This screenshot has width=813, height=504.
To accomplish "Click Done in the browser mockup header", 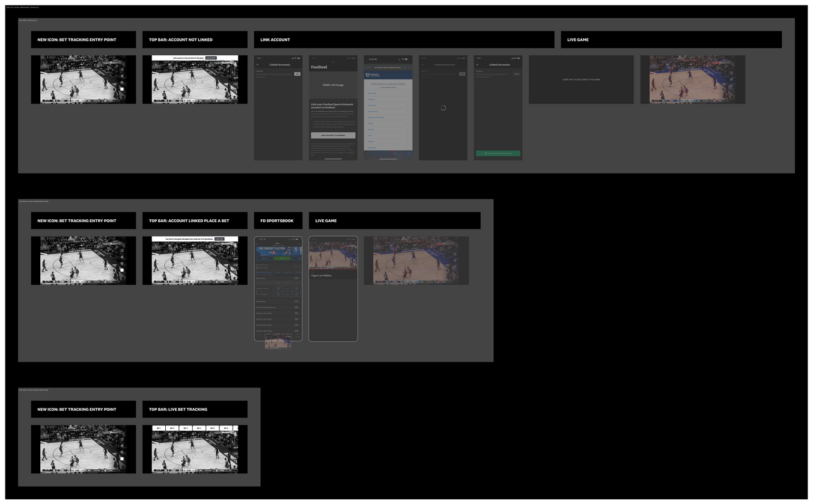I will (x=368, y=67).
